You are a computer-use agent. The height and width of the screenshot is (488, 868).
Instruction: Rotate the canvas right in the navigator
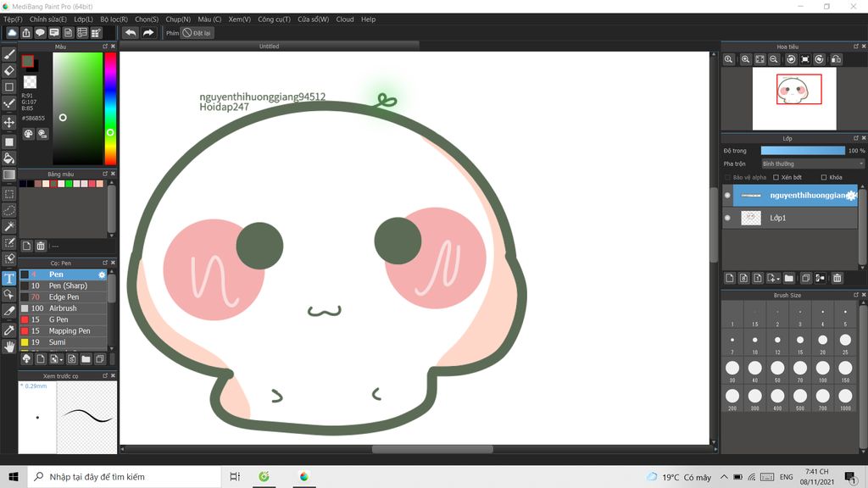820,59
